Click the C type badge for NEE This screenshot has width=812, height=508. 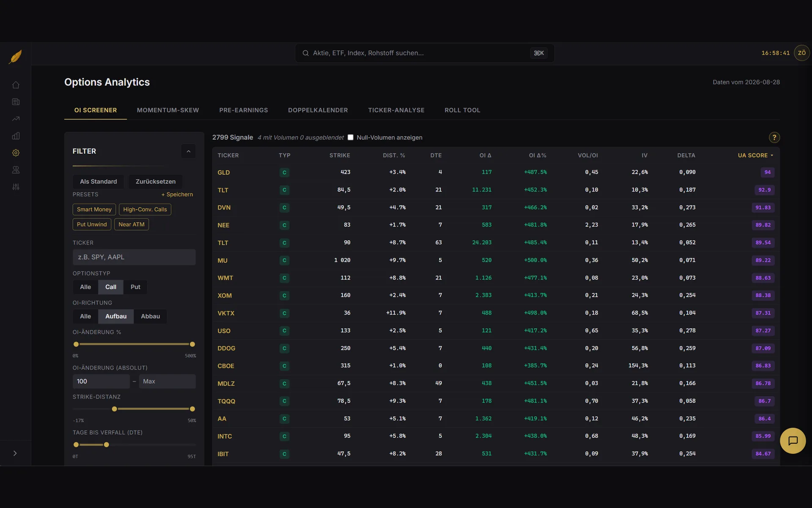284,225
